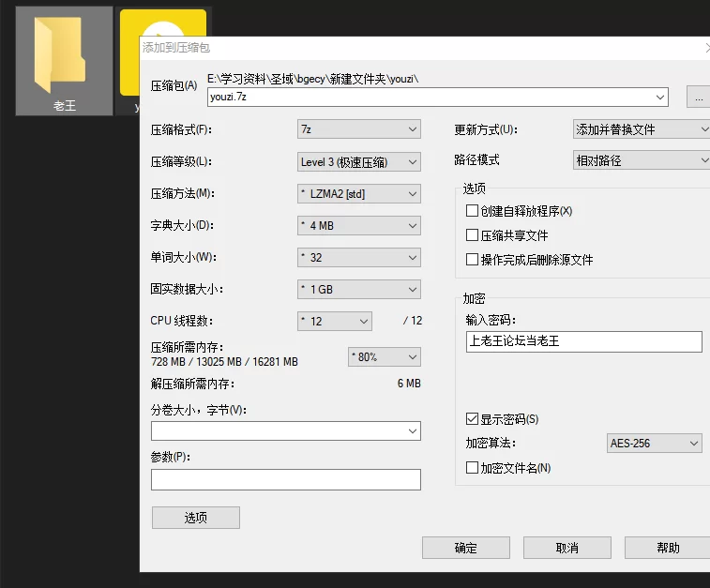
Task: Open the 字典大小 4 MB dropdown
Action: [359, 225]
